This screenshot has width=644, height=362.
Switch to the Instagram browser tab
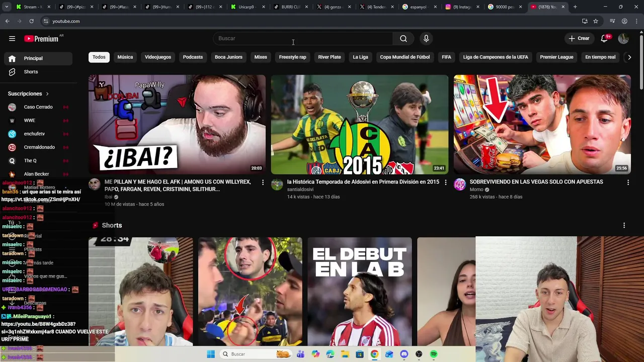[461, 7]
